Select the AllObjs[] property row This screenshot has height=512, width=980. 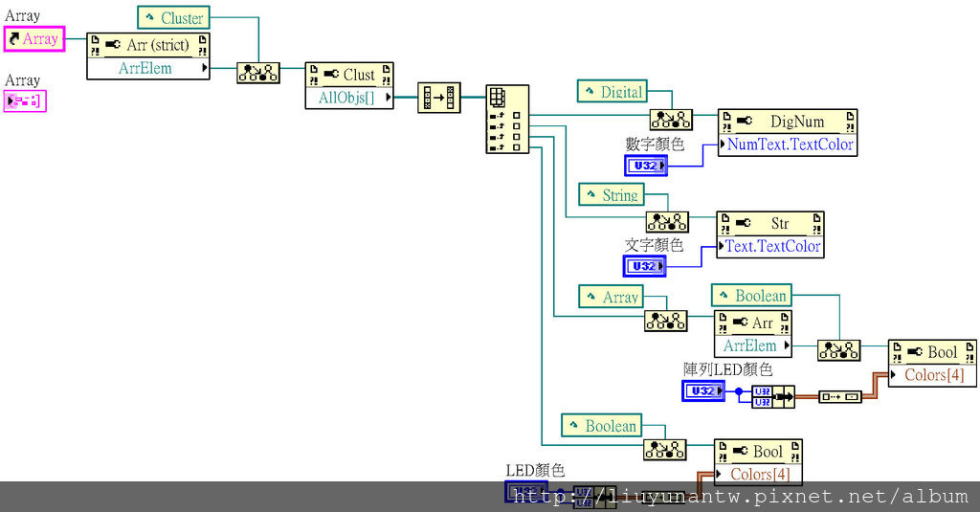point(349,98)
